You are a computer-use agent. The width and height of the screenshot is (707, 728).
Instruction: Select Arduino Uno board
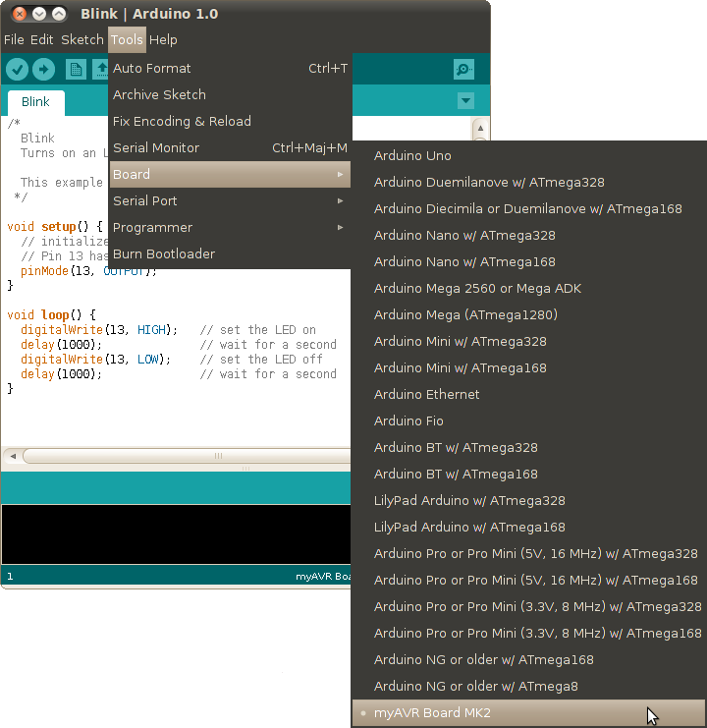click(x=529, y=155)
